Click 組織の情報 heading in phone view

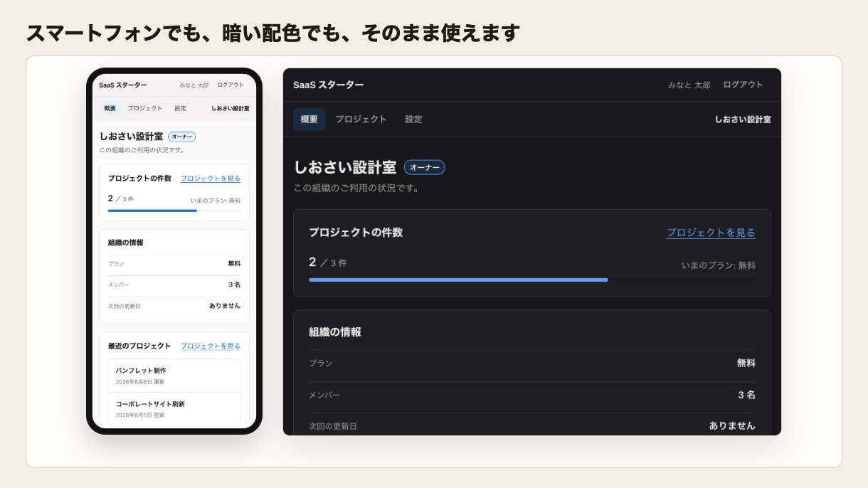point(126,243)
